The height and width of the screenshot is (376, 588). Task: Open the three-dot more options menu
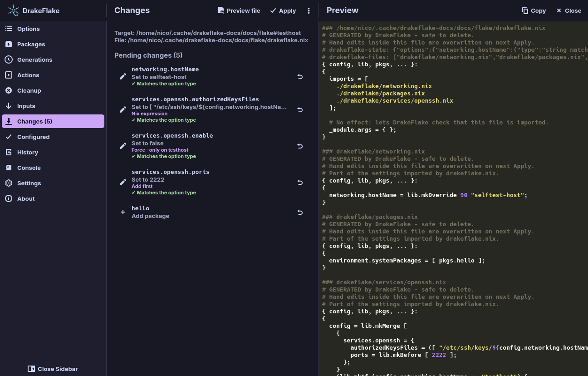[309, 10]
